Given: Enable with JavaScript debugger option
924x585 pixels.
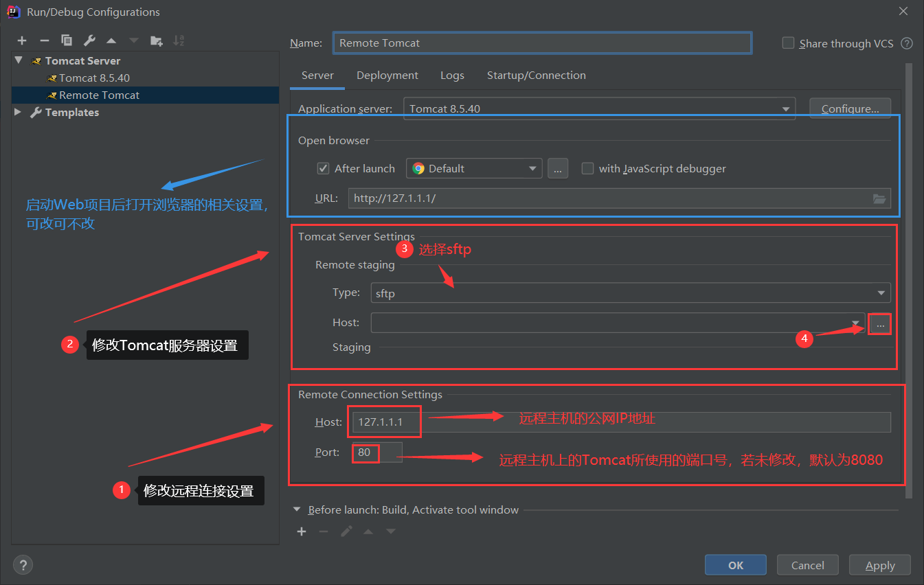Looking at the screenshot, I should coord(587,168).
